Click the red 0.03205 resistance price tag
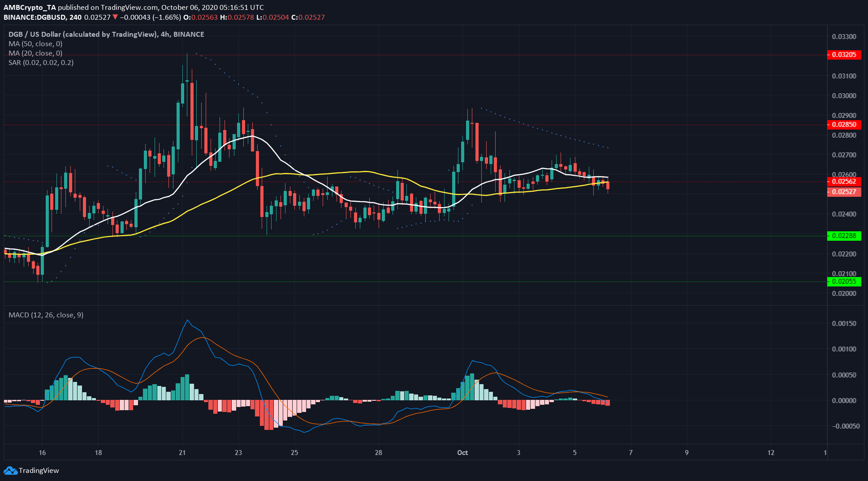This screenshot has width=868, height=481. click(844, 55)
